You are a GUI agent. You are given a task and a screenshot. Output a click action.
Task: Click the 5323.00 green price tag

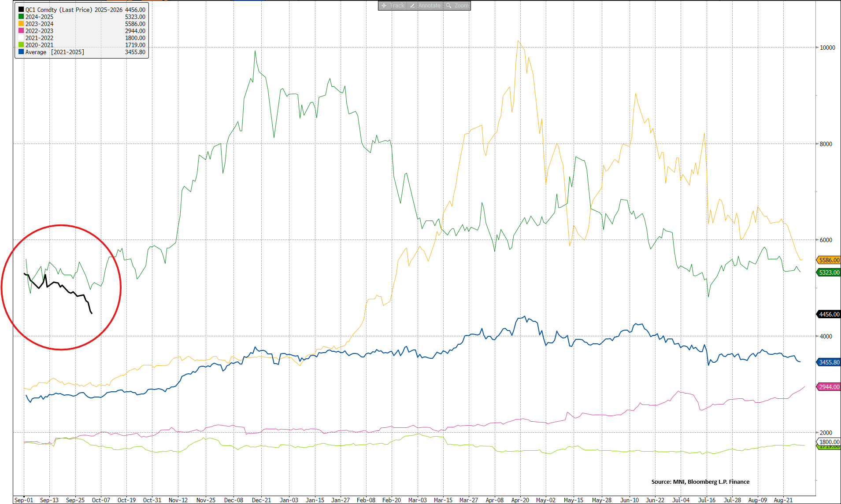point(829,272)
